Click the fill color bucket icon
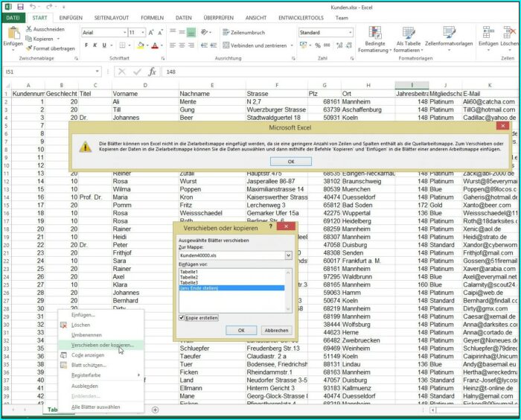 pos(141,45)
